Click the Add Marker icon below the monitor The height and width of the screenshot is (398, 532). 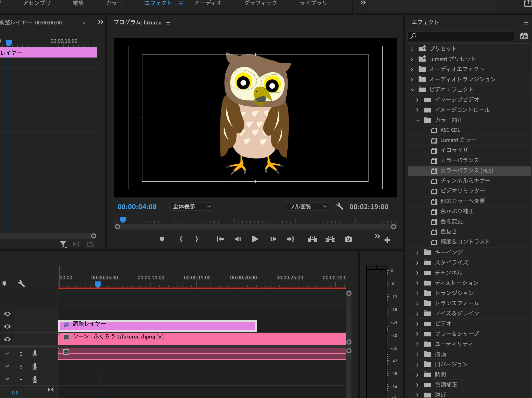point(162,239)
